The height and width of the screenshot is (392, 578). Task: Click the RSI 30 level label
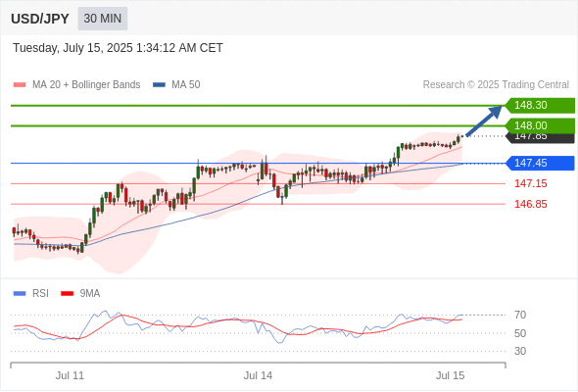[x=520, y=351]
